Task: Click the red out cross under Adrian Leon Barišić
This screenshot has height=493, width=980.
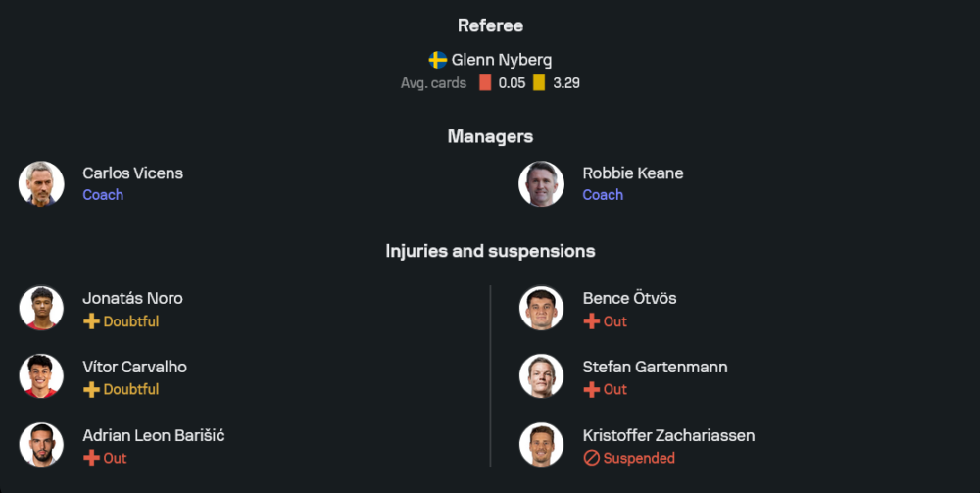Action: coord(91,458)
